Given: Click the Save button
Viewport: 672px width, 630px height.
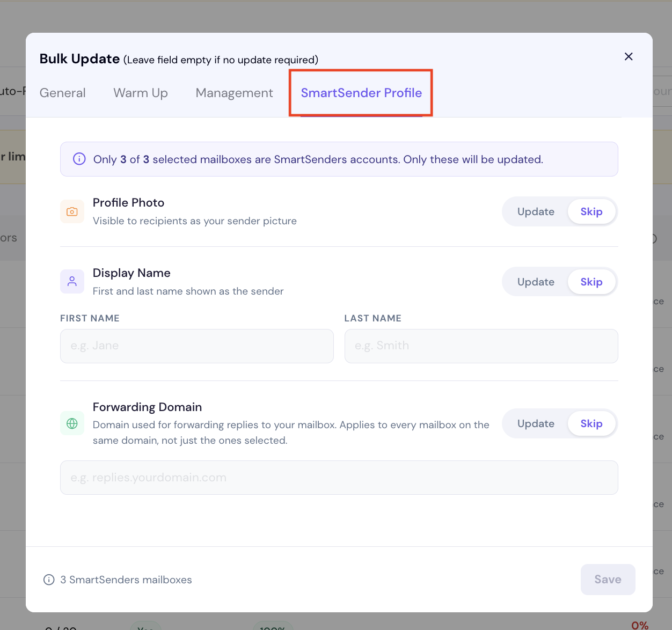Looking at the screenshot, I should pyautogui.click(x=608, y=580).
